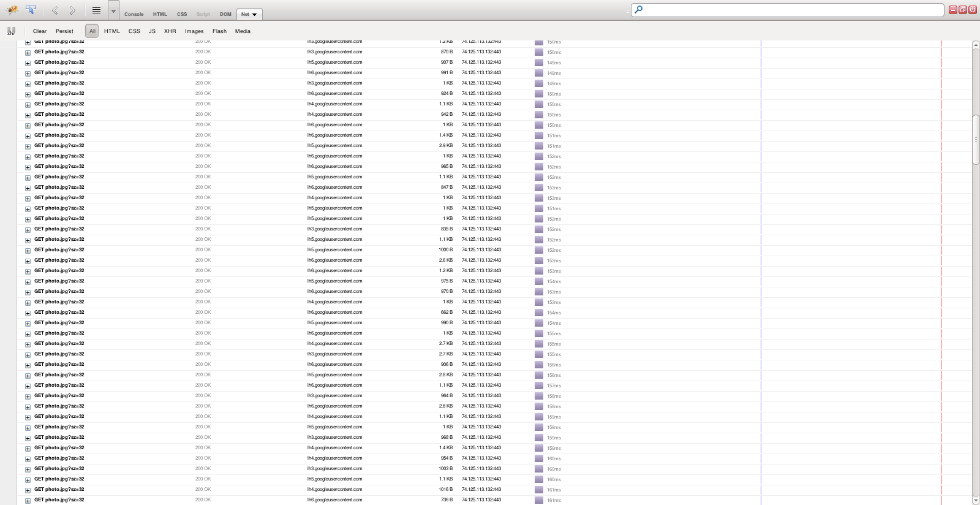Filter requests by CSS type
Image resolution: width=980 pixels, height=505 pixels.
[134, 31]
